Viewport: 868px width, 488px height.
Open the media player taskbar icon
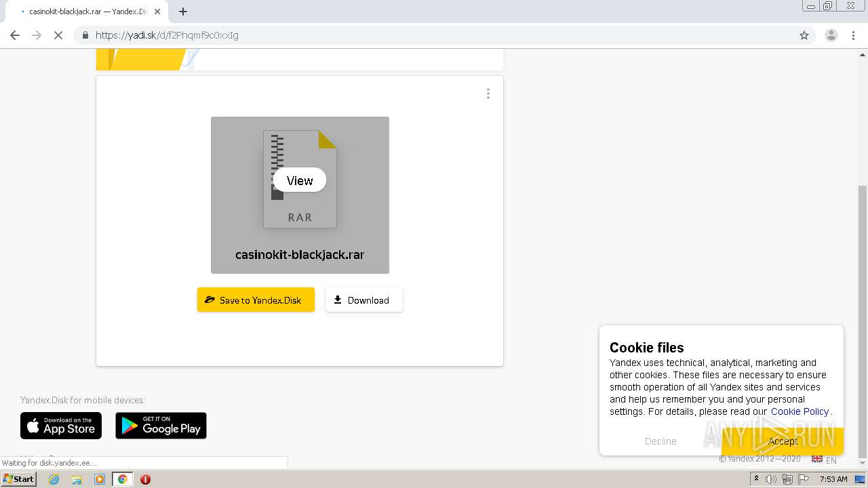(100, 479)
